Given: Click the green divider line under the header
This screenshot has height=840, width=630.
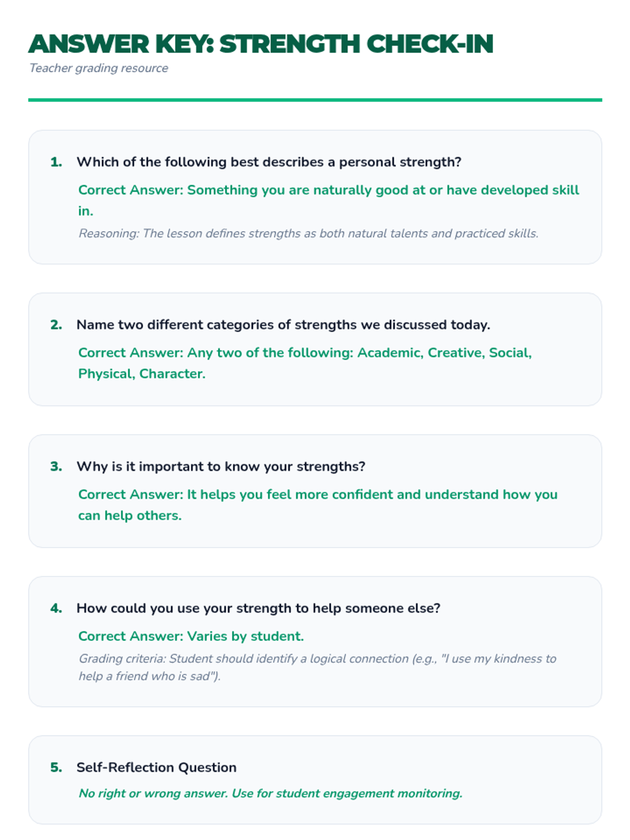Looking at the screenshot, I should point(315,100).
